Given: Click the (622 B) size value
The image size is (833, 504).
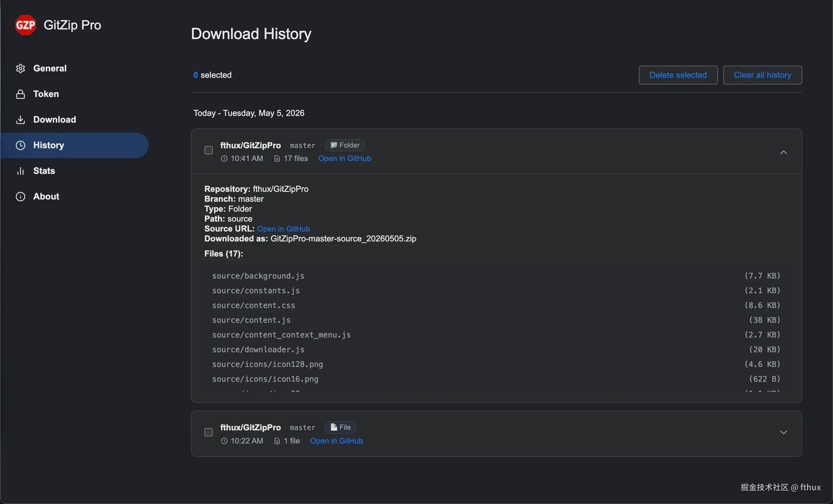Looking at the screenshot, I should [x=765, y=379].
